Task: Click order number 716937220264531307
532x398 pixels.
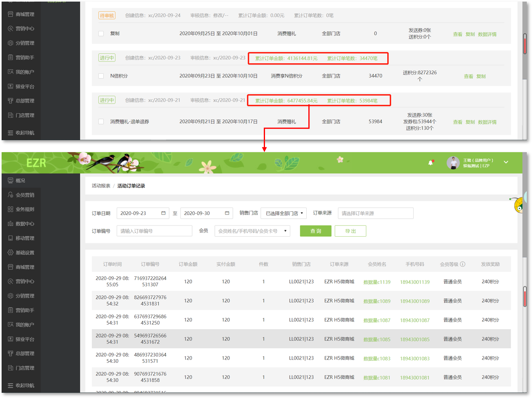Action: click(x=150, y=281)
